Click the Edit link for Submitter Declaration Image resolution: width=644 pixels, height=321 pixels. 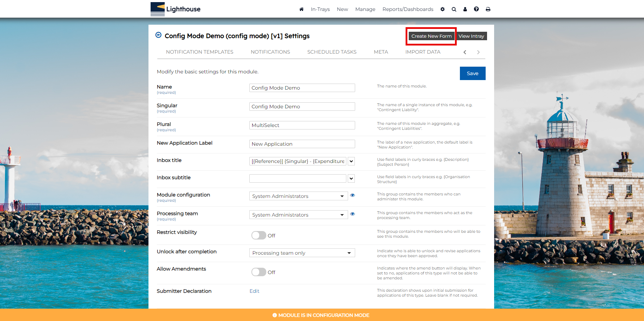point(254,291)
